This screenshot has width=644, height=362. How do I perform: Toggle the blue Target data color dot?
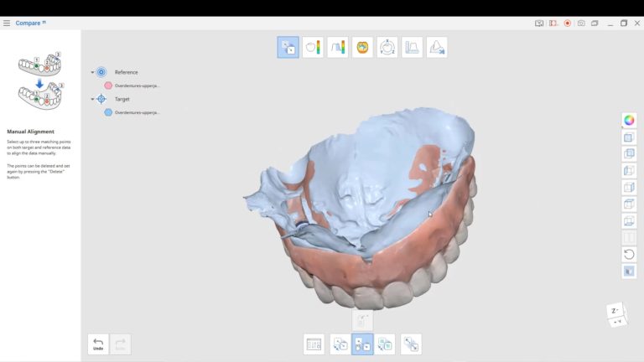[x=108, y=112]
